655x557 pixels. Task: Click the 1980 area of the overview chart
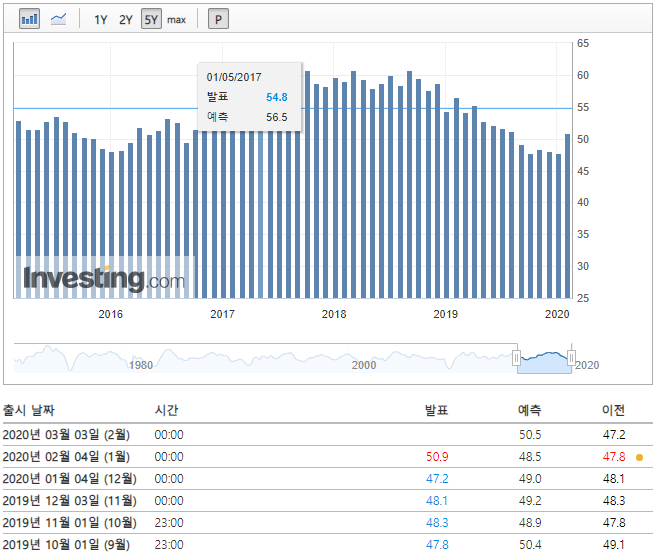point(141,365)
